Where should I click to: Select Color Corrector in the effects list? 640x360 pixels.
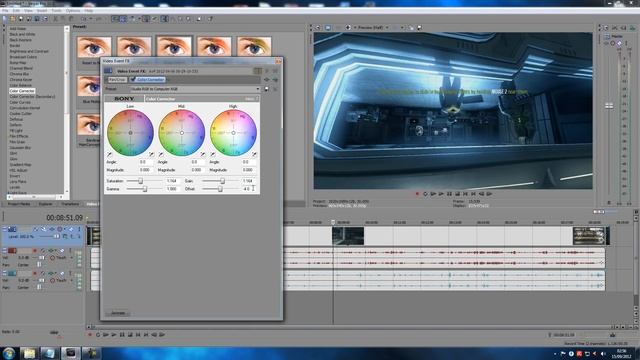(x=22, y=91)
